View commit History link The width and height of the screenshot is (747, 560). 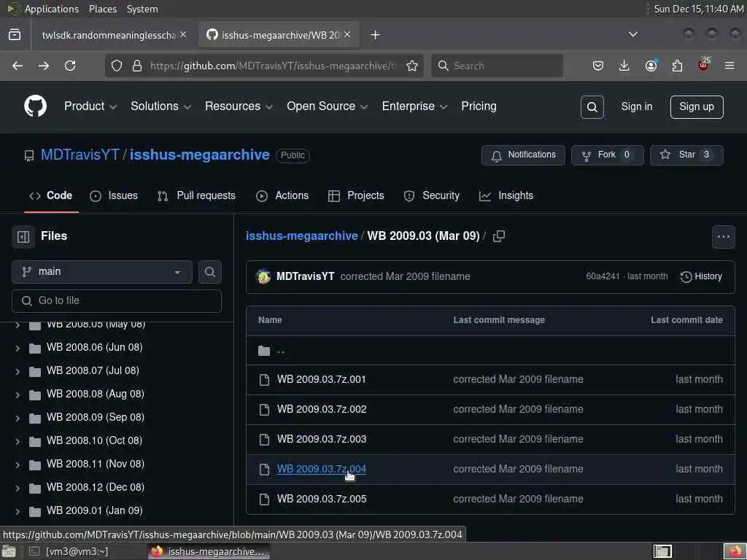[x=701, y=276]
